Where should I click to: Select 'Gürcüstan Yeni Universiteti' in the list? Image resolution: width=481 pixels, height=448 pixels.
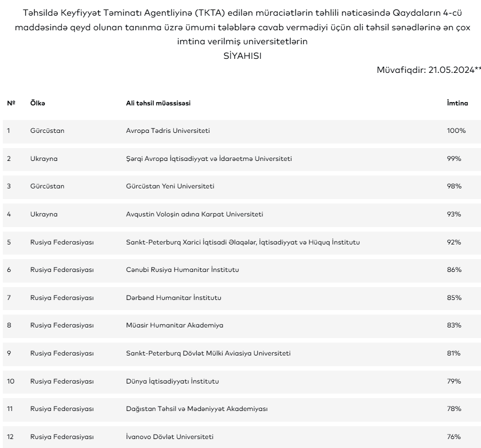pyautogui.click(x=170, y=186)
